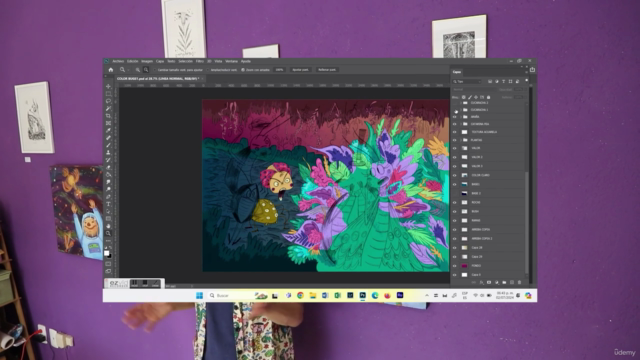This screenshot has width=640, height=360.
Task: Open the layer filter type dropdown
Action: (x=467, y=82)
